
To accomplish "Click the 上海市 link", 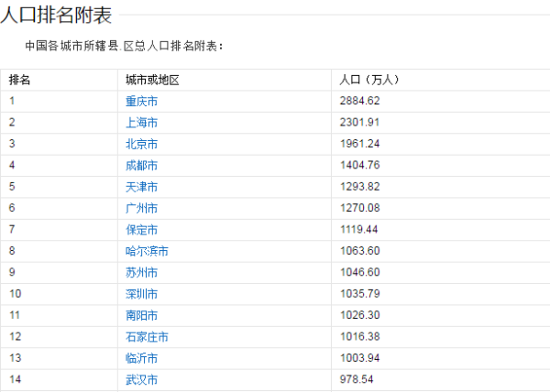I will [141, 122].
